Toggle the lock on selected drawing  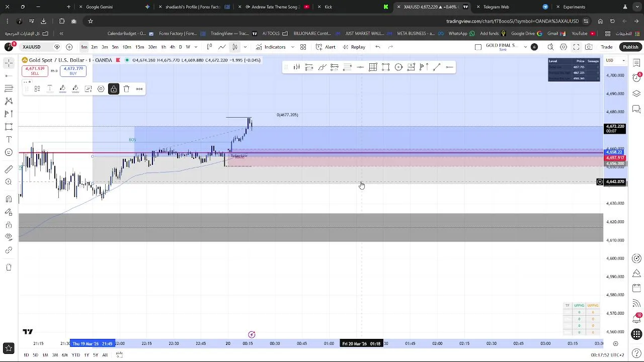click(x=114, y=89)
